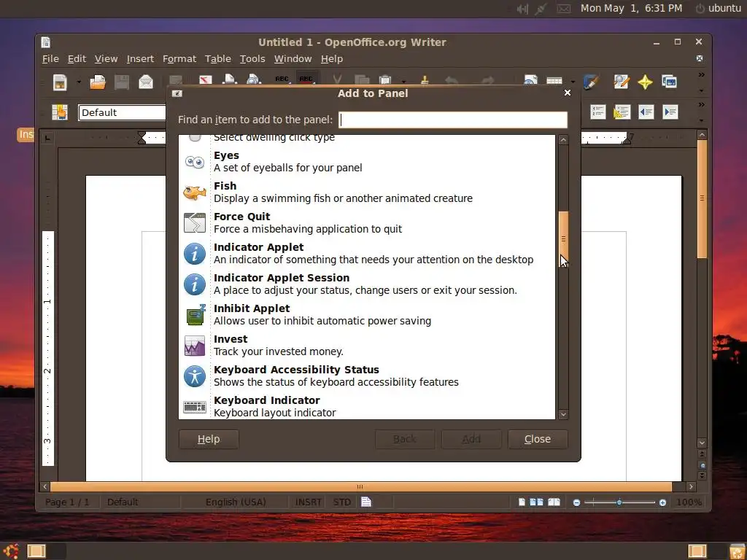Click the Document as E-mail envelope icon
Viewport: 747px width, 560px height.
[146, 82]
